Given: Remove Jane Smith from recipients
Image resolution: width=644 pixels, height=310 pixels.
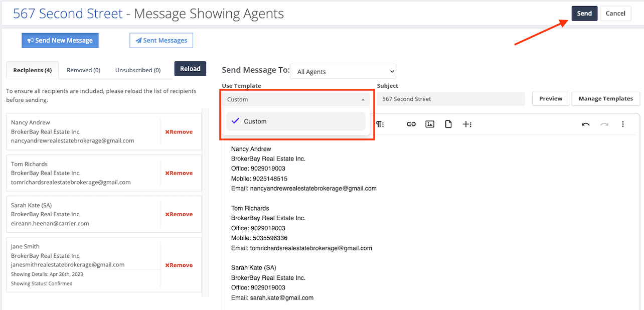Looking at the screenshot, I should (179, 265).
